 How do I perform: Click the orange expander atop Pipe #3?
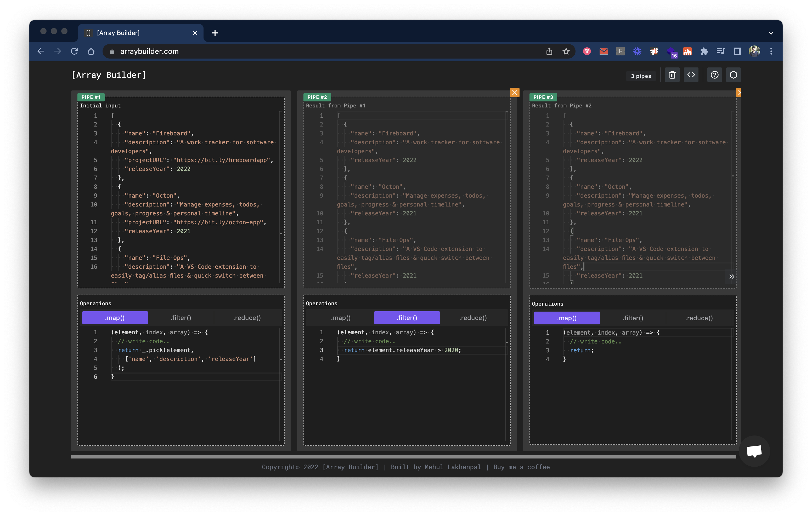coord(739,92)
